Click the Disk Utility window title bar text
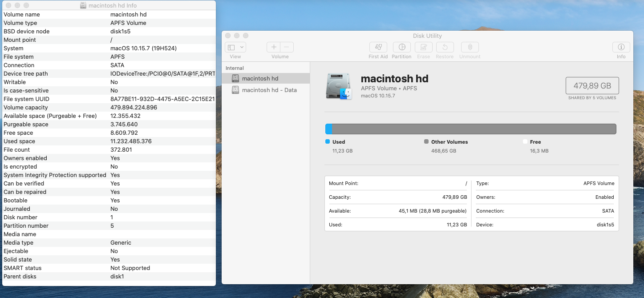Image resolution: width=644 pixels, height=298 pixels. pos(427,36)
